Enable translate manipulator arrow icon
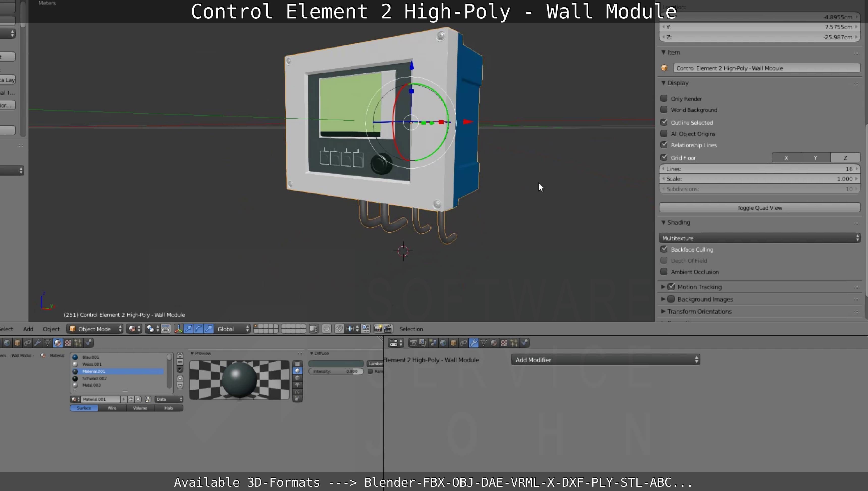The height and width of the screenshot is (491, 868). point(189,329)
